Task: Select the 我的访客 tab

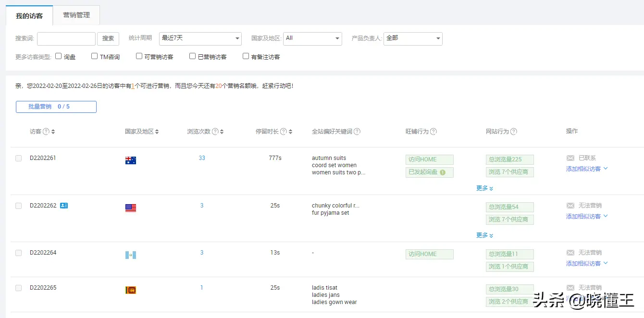Action: click(x=29, y=16)
